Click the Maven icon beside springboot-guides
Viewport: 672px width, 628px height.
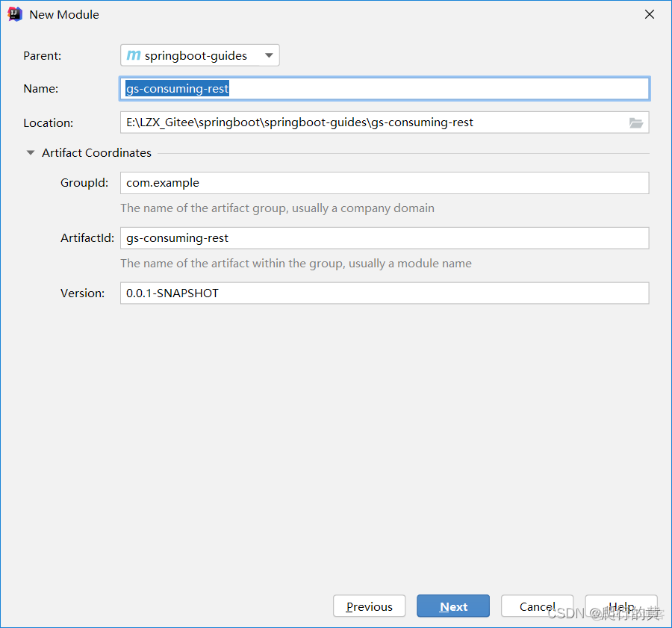click(x=134, y=55)
